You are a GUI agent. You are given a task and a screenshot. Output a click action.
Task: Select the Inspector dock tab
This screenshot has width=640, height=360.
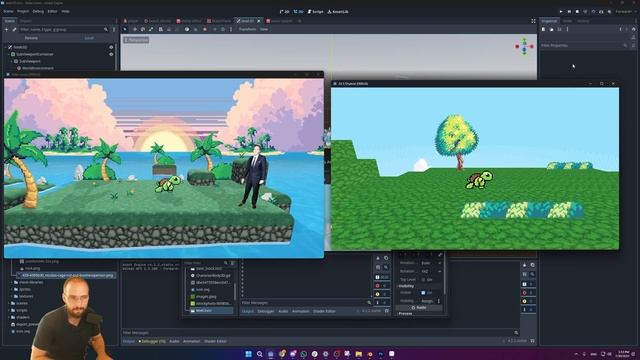click(x=549, y=21)
